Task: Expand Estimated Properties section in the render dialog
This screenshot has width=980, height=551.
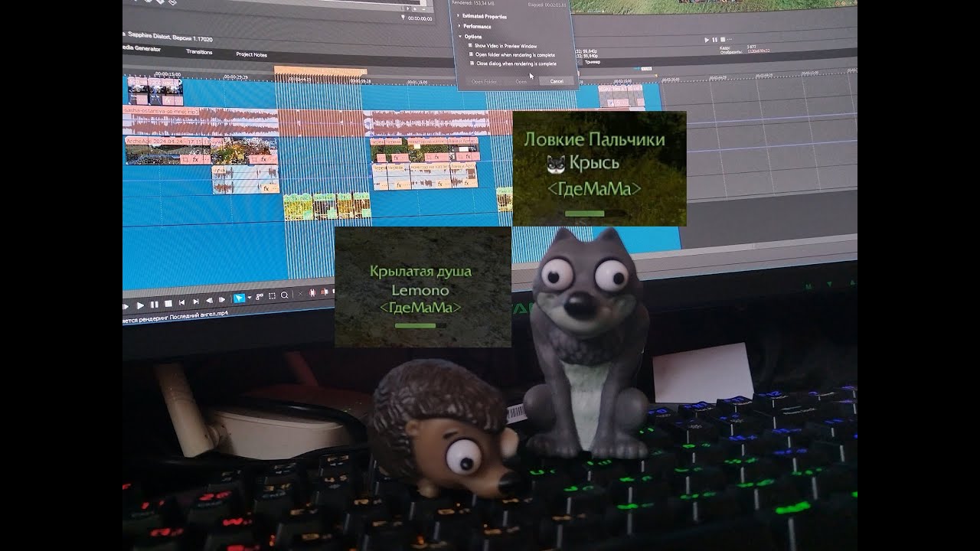Action: pos(458,16)
